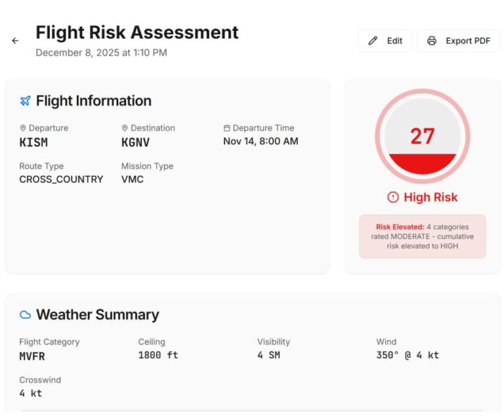Image resolution: width=504 pixels, height=420 pixels.
Task: Click the calendar icon beside Departure Time
Action: pos(227,128)
